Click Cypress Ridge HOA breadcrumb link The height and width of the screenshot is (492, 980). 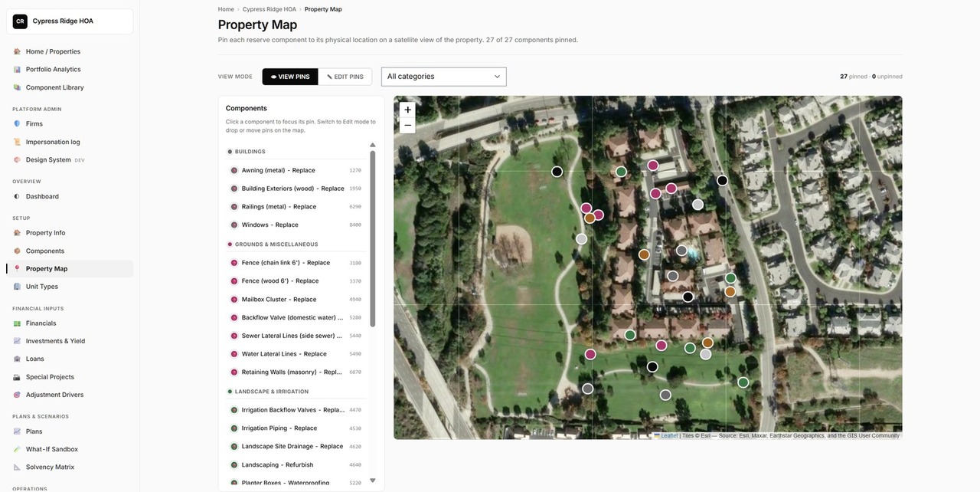tap(269, 9)
